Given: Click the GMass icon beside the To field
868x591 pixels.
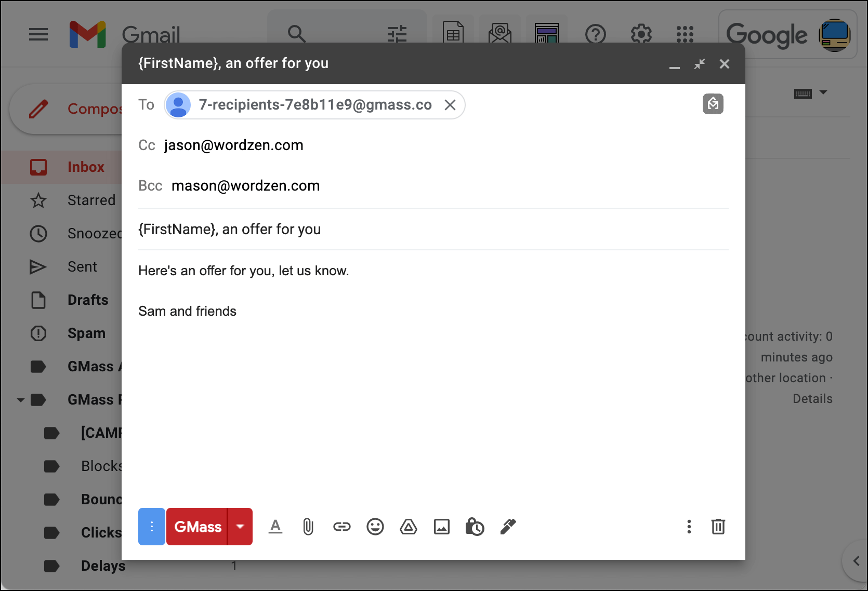Looking at the screenshot, I should [713, 104].
